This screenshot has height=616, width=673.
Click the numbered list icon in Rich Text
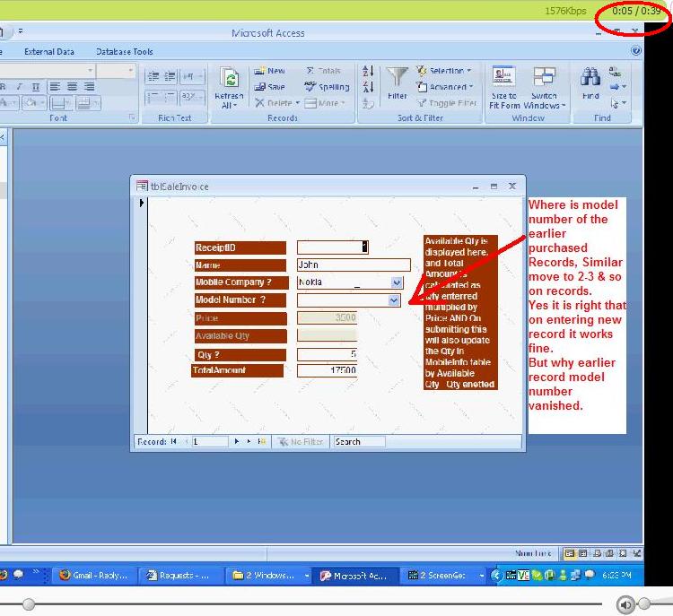point(153,97)
